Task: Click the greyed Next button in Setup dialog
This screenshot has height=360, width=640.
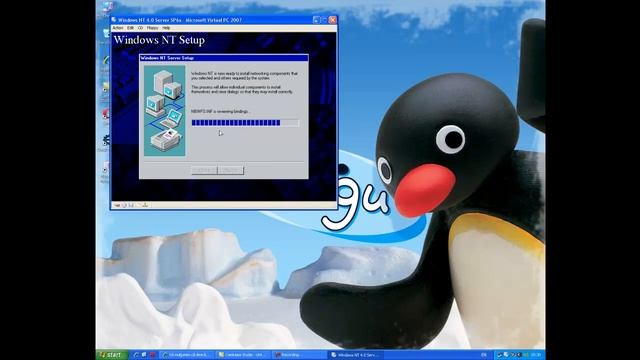Action: [x=231, y=170]
